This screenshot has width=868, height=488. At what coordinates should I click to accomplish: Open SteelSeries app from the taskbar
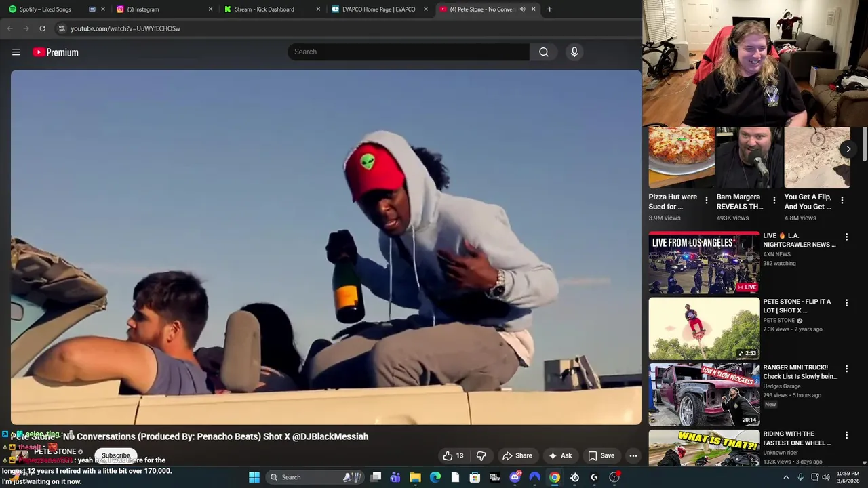coord(574,477)
